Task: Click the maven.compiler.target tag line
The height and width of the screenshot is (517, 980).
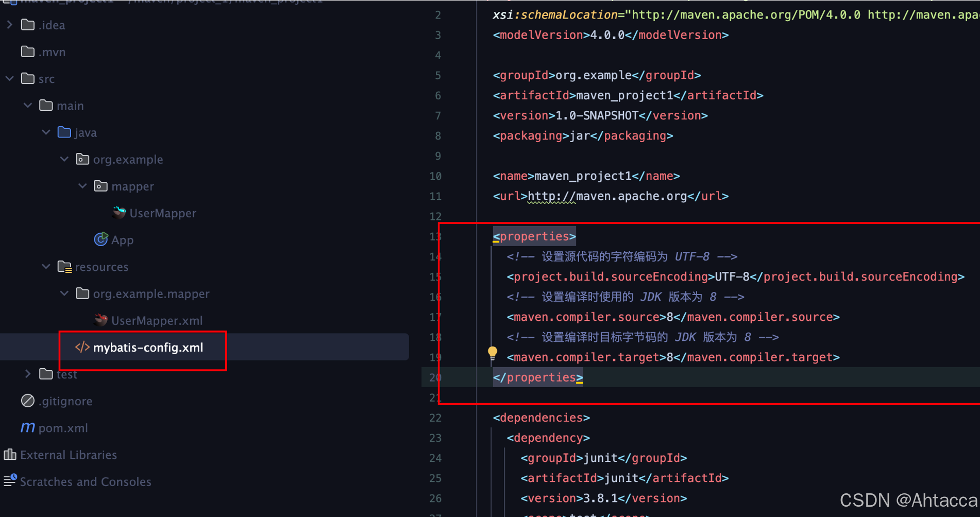Action: tap(673, 357)
